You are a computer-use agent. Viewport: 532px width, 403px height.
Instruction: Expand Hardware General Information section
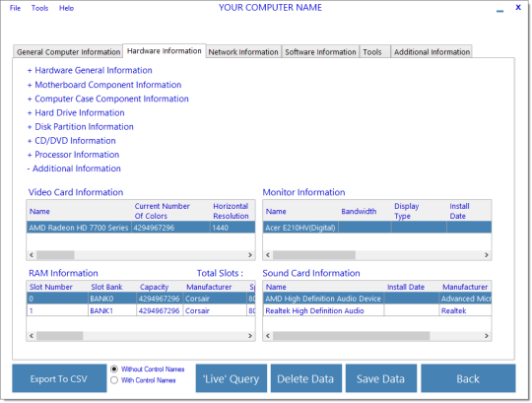click(x=90, y=70)
